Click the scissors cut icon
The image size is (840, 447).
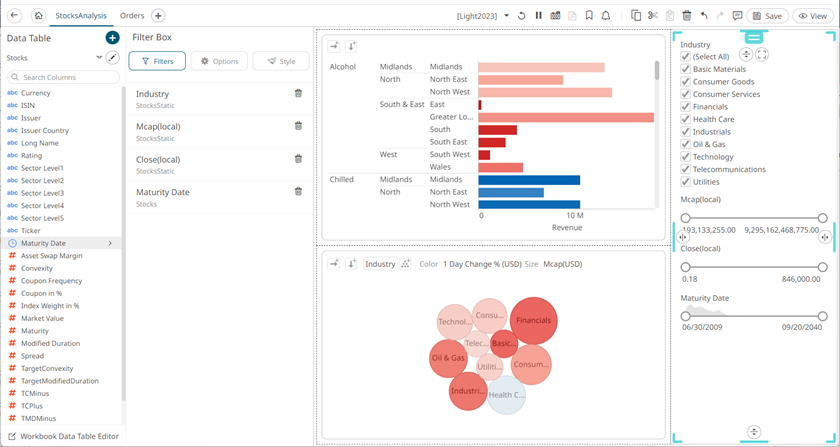[x=653, y=16]
